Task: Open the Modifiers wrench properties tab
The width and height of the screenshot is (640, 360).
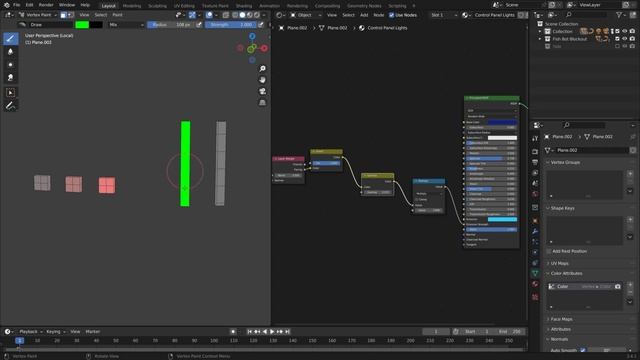Action: [535, 231]
